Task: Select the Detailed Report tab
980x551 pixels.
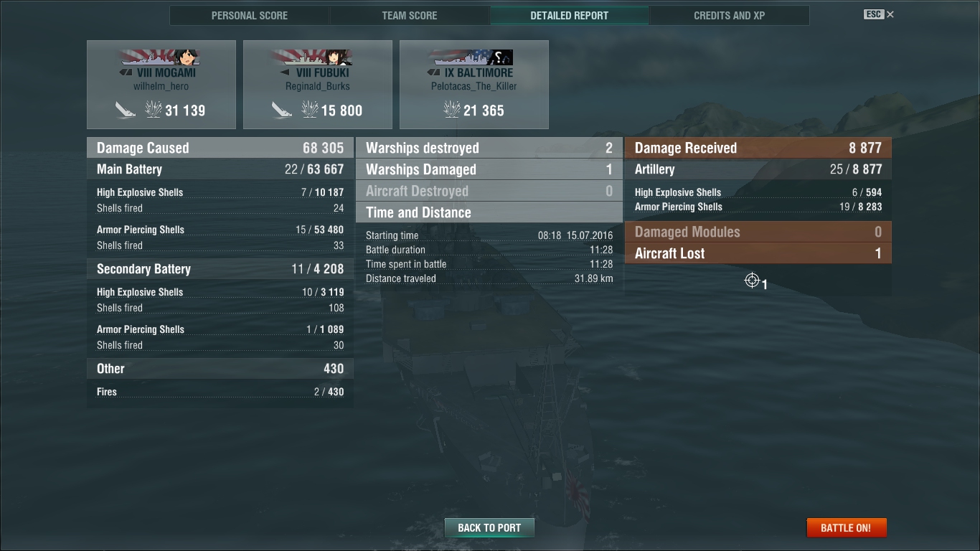Action: tap(570, 15)
